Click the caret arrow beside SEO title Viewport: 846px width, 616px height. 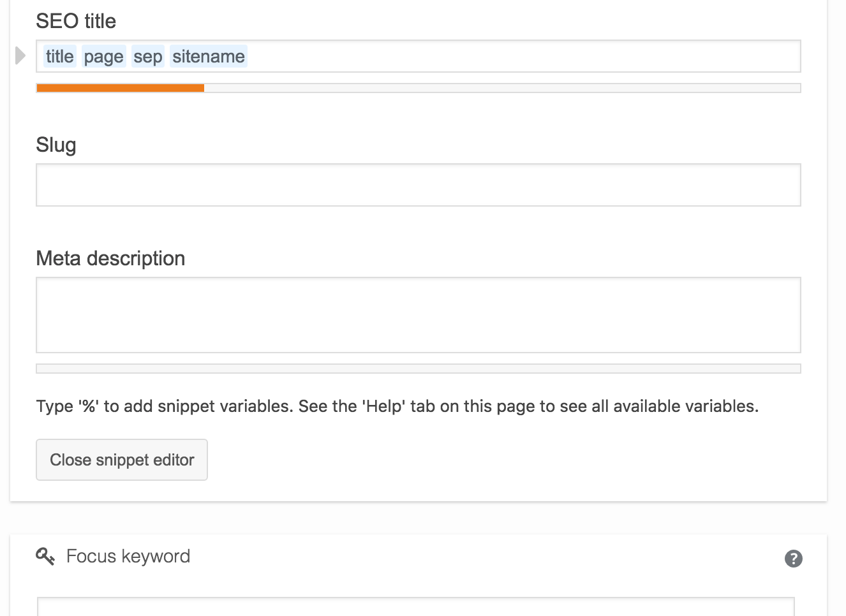tap(20, 56)
